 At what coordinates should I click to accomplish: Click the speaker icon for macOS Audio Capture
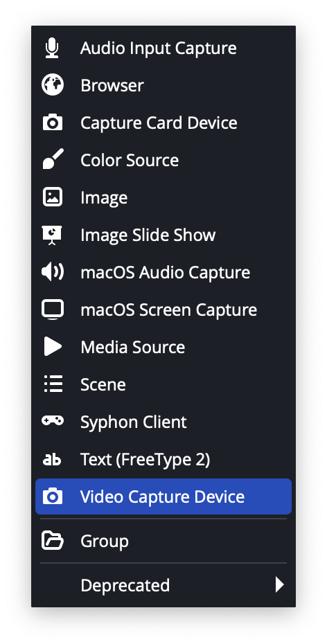click(x=53, y=272)
